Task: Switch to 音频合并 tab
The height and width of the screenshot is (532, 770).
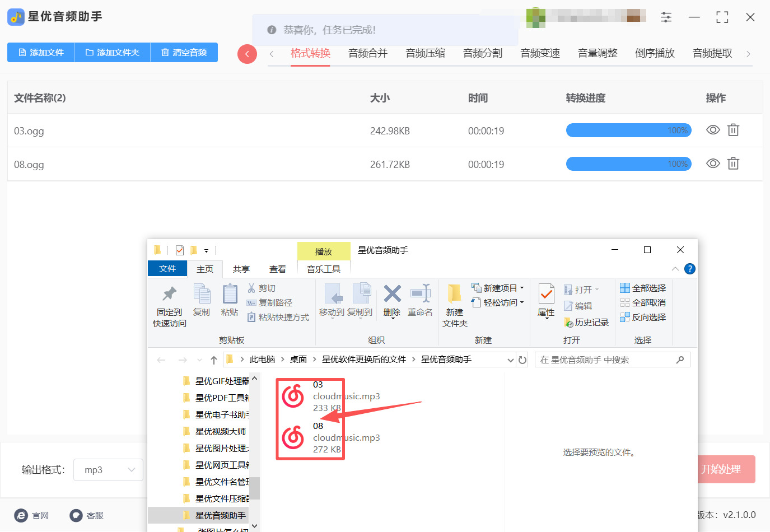Action: coord(368,53)
